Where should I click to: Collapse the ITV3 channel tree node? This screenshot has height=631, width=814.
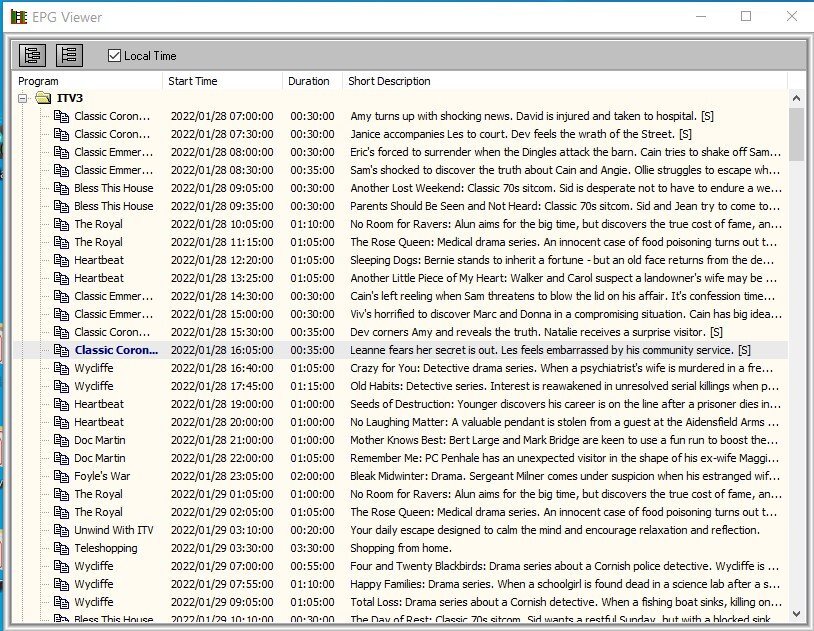coord(22,98)
